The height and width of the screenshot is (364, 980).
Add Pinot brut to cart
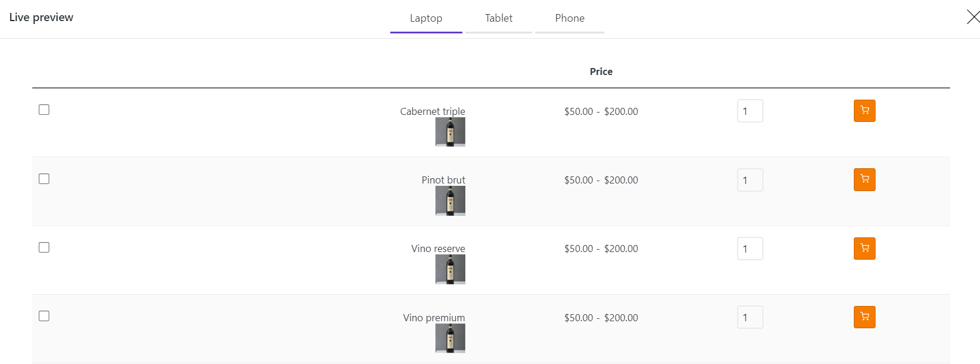coord(864,179)
